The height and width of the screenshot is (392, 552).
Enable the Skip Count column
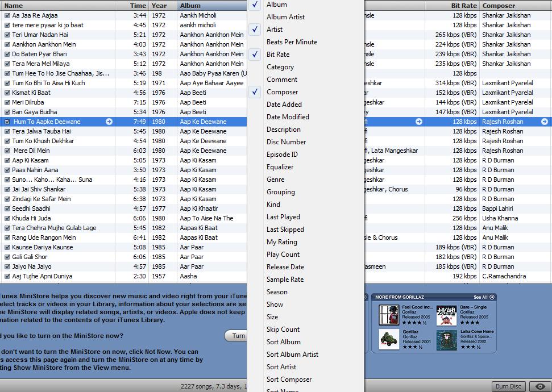click(306, 330)
